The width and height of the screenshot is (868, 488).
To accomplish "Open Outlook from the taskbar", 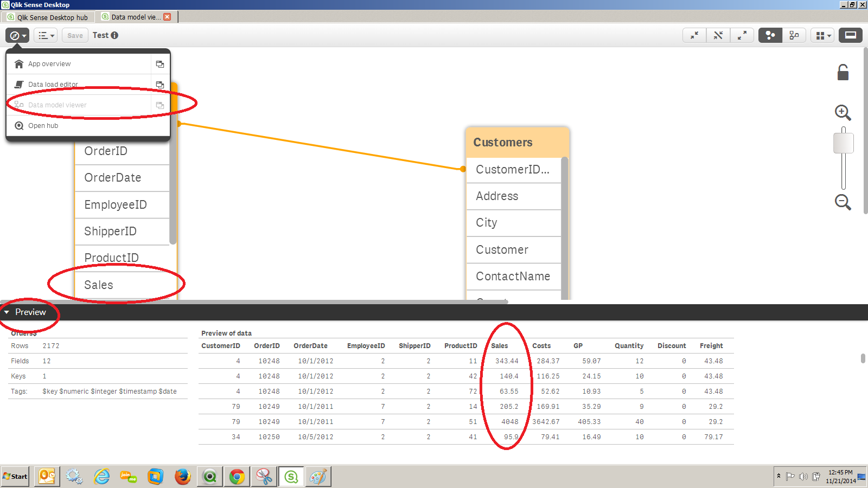I will [x=47, y=477].
